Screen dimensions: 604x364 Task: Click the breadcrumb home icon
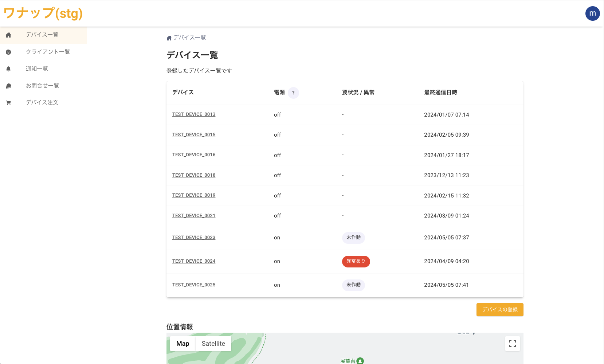tap(169, 38)
